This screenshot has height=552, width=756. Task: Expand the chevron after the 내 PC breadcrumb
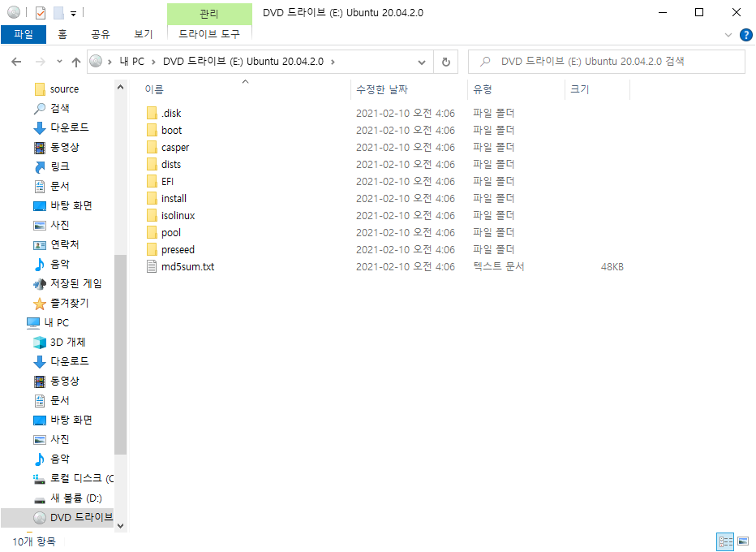click(x=153, y=62)
